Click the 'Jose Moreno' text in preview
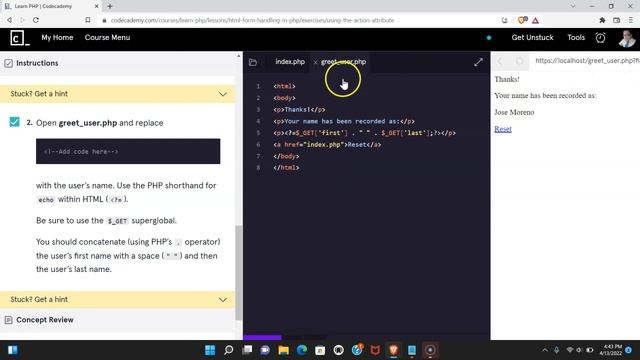The width and height of the screenshot is (640, 360). click(x=514, y=112)
